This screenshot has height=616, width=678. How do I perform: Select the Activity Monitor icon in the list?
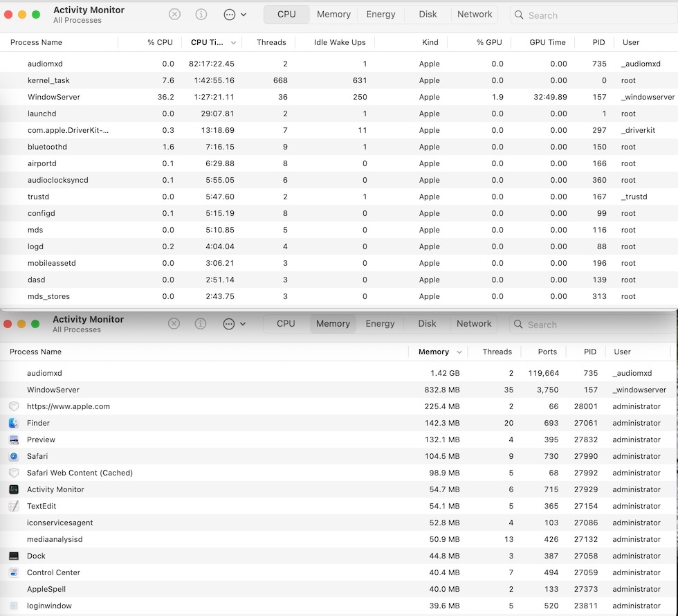pyautogui.click(x=14, y=489)
